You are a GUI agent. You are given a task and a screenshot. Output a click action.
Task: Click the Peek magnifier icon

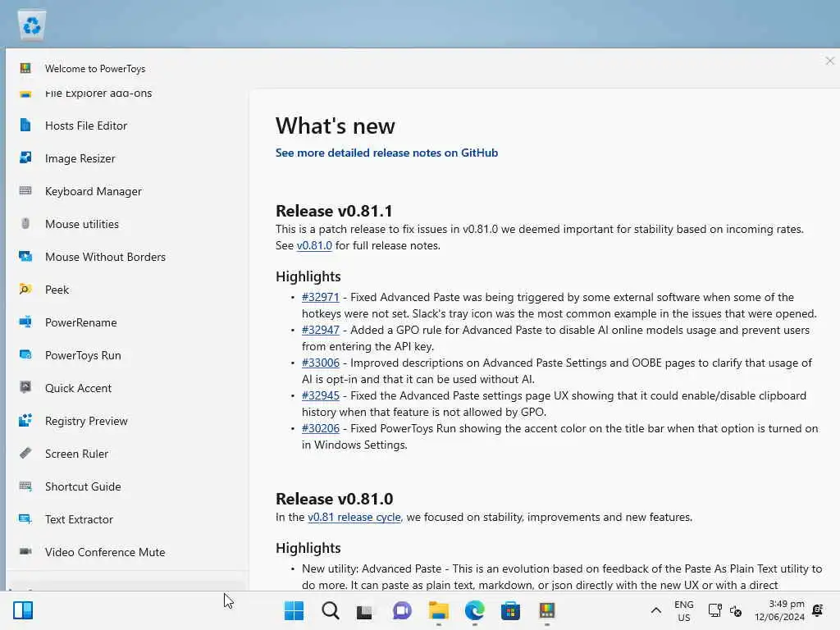pyautogui.click(x=25, y=290)
